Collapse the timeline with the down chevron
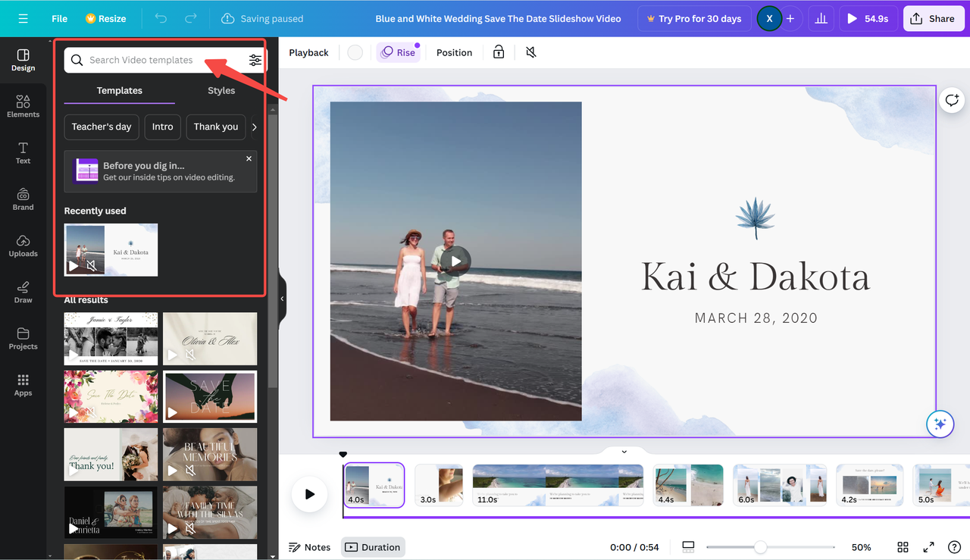The image size is (970, 560). 623,451
